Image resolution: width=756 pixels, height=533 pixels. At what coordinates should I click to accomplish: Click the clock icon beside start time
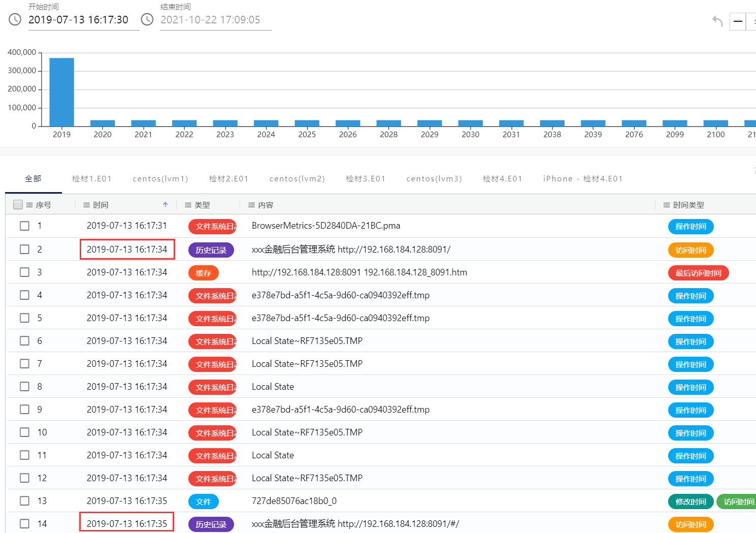coord(15,19)
